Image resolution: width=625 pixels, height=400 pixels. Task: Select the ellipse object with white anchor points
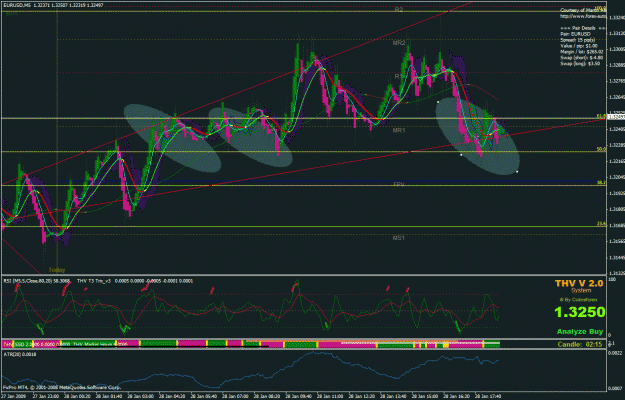[x=477, y=136]
